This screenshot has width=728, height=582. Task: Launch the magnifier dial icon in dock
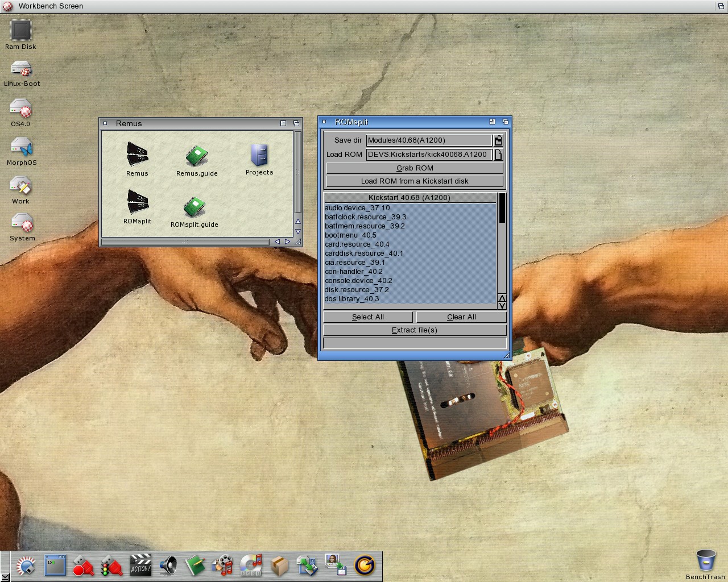coord(26,566)
